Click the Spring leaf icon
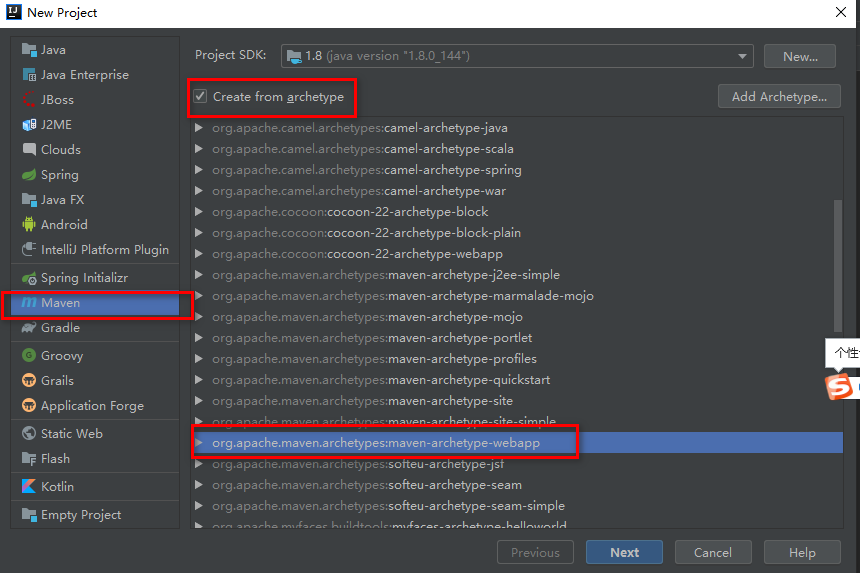The image size is (860, 573). coord(29,175)
